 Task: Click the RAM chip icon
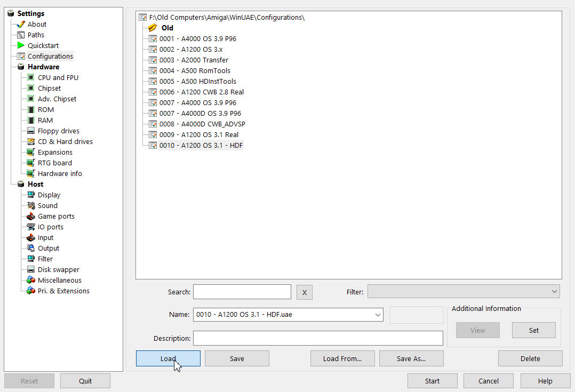coord(31,121)
